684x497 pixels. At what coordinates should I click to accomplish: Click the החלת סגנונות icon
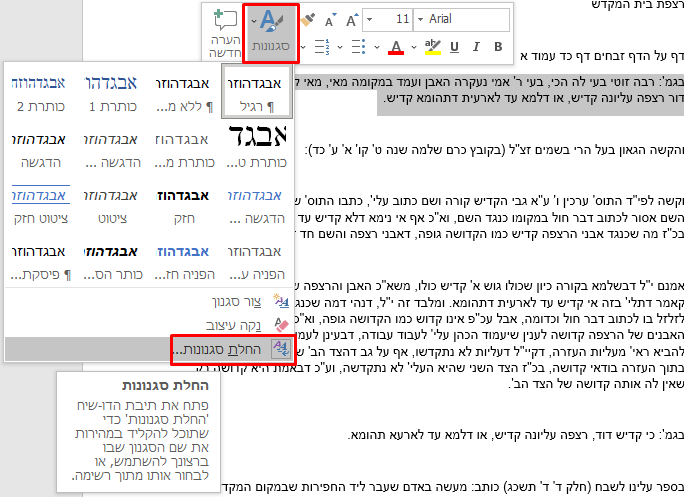pos(281,349)
